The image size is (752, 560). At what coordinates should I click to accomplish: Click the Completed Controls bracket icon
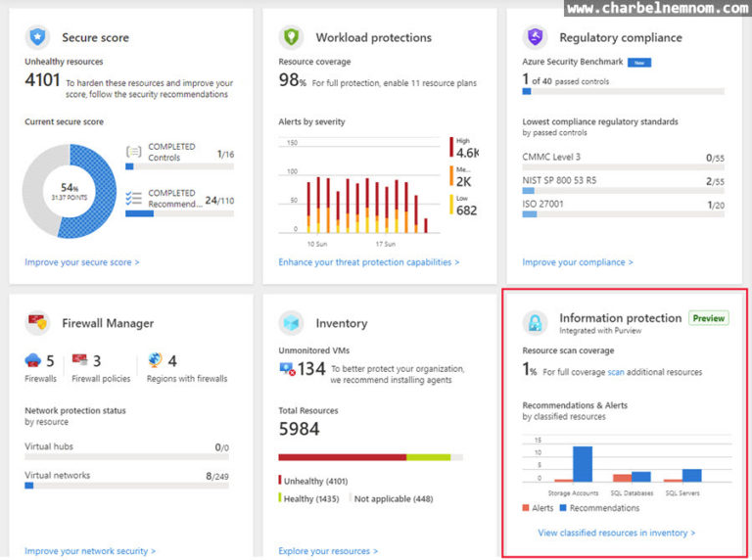pyautogui.click(x=133, y=152)
